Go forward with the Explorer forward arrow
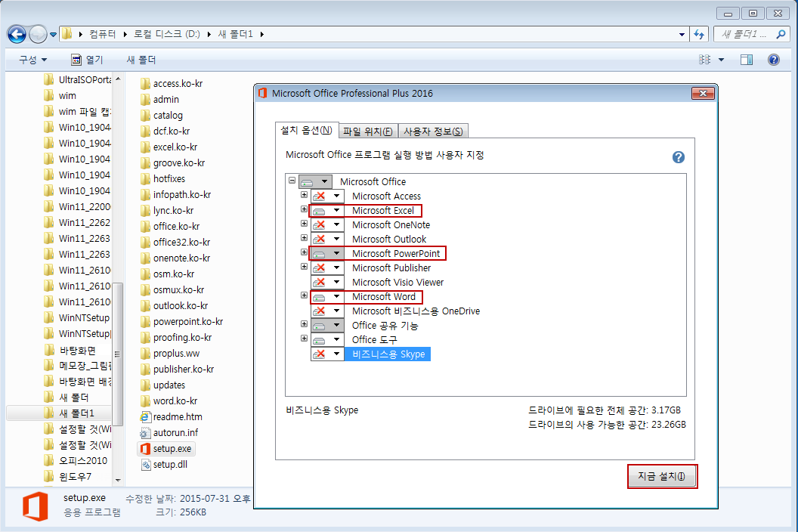 [38, 35]
